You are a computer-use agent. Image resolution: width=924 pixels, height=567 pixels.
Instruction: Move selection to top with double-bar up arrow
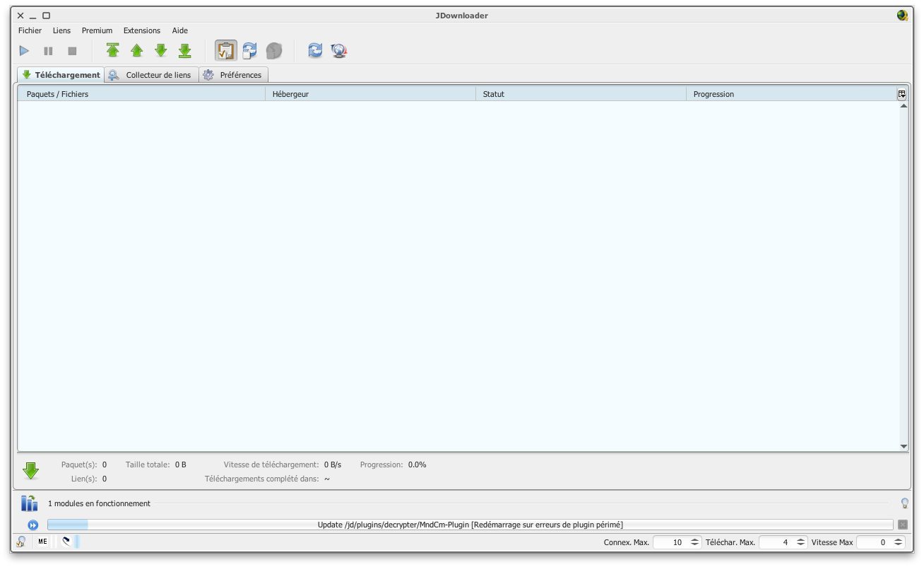[113, 51]
